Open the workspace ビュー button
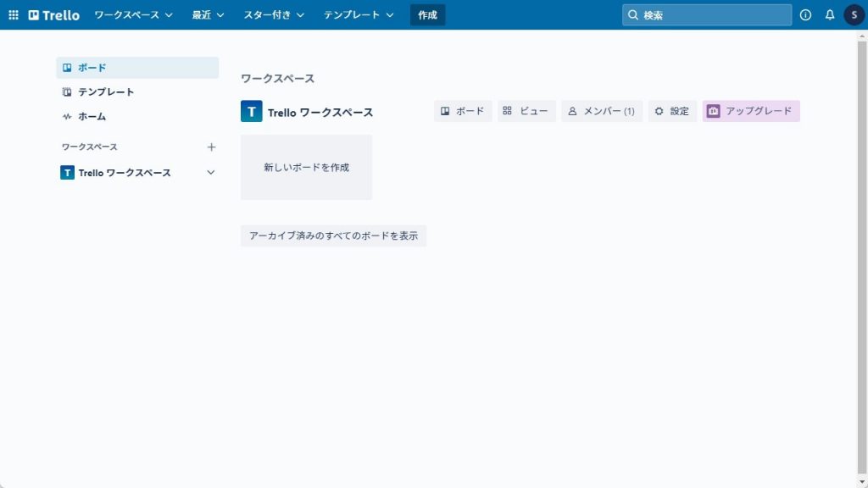The height and width of the screenshot is (488, 868). click(526, 111)
